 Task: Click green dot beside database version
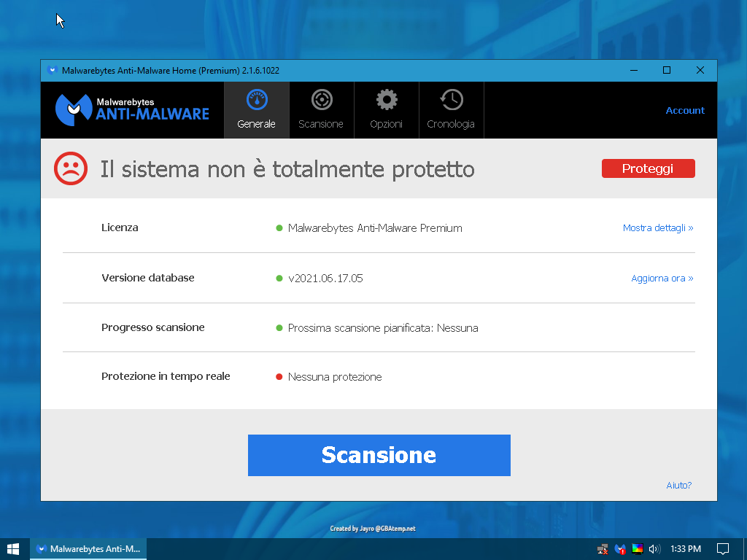click(279, 278)
